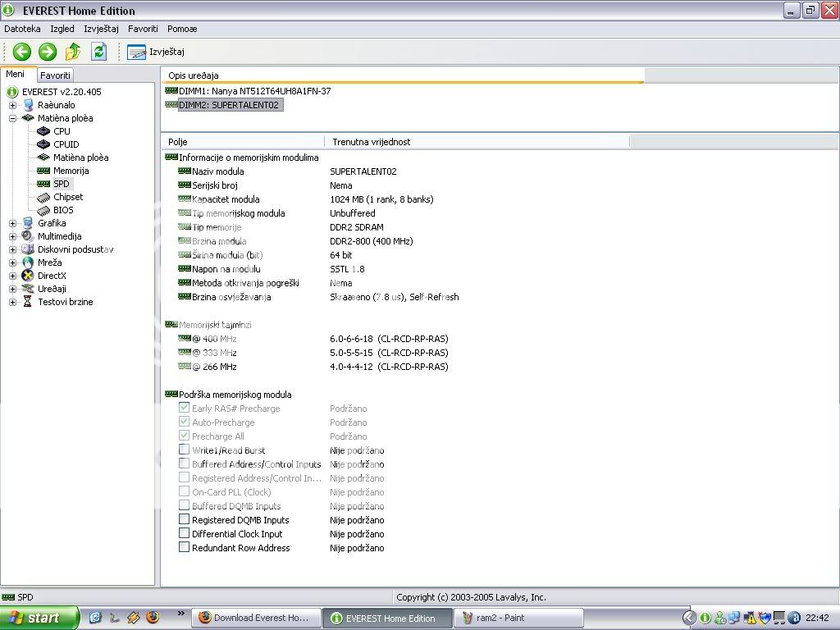
Task: Collapse the Matièna ploèa parent node
Action: (13, 118)
